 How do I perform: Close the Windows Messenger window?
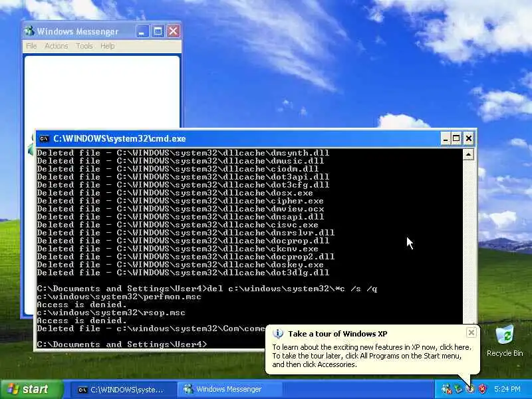tap(174, 31)
